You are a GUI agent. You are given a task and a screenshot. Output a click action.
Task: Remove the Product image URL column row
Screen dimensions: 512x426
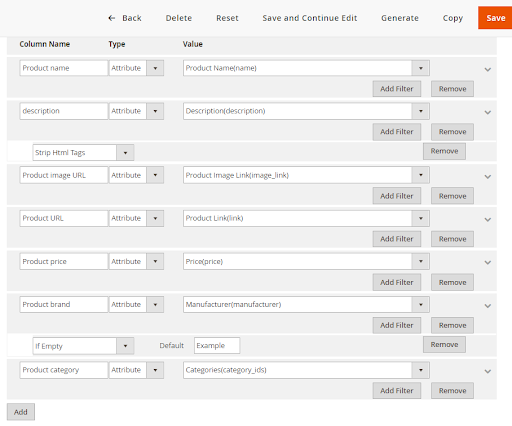[x=452, y=196]
